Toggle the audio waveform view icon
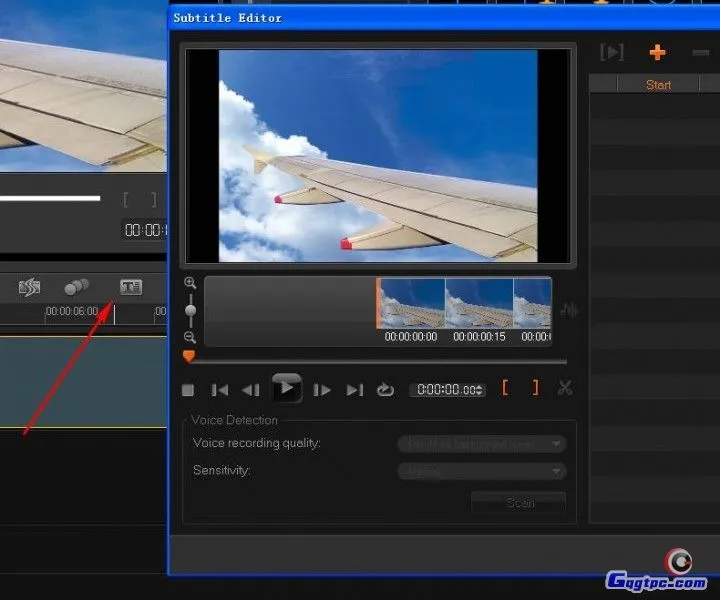 coord(569,310)
